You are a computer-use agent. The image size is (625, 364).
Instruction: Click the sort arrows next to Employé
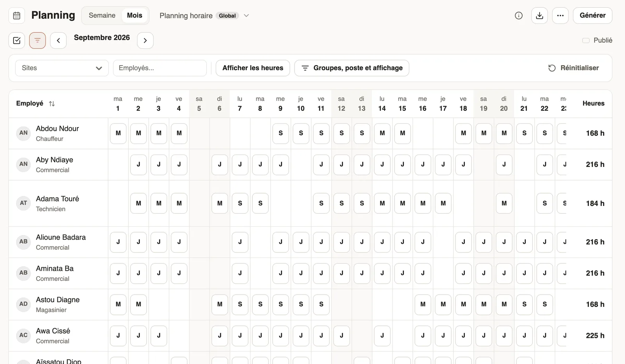52,104
